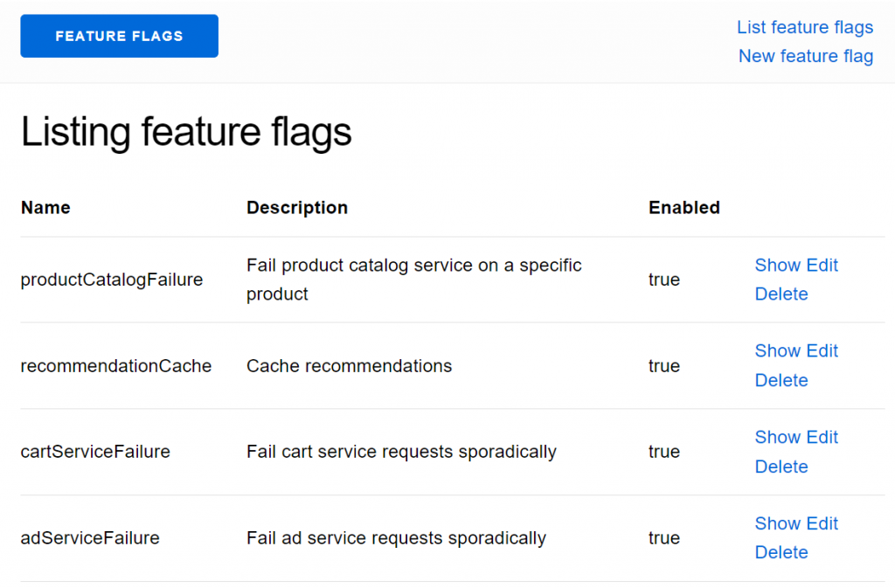Click the Name column header

[x=45, y=208]
